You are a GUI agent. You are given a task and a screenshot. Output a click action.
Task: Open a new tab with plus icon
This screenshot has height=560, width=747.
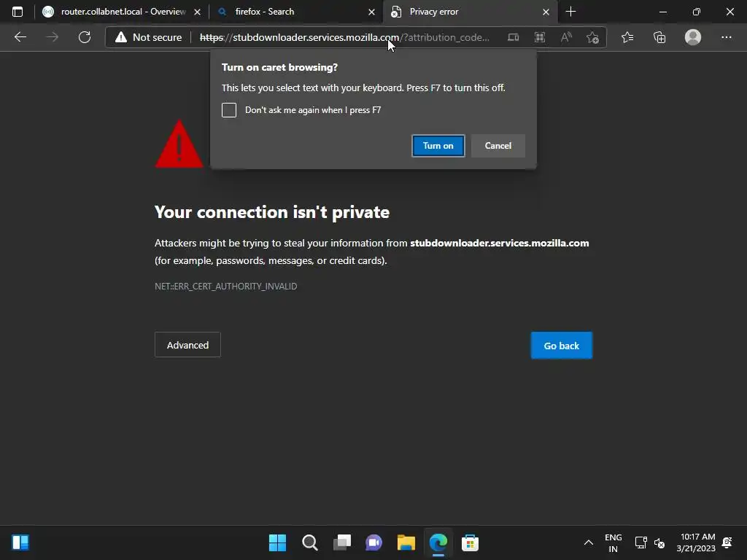[x=570, y=12]
